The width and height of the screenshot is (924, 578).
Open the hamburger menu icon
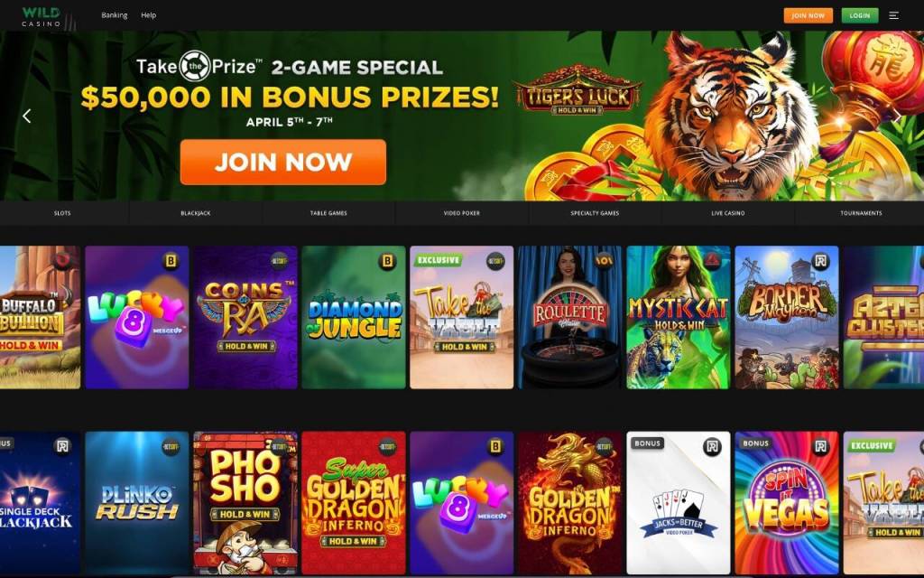pos(893,15)
